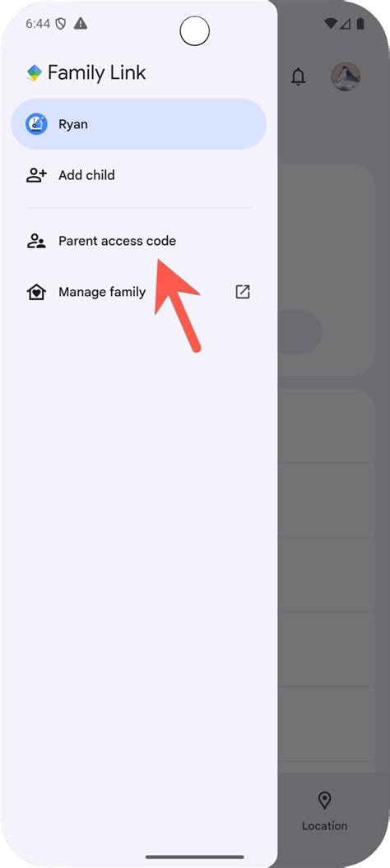Click the external link icon beside Manage family
The width and height of the screenshot is (390, 868).
(243, 292)
